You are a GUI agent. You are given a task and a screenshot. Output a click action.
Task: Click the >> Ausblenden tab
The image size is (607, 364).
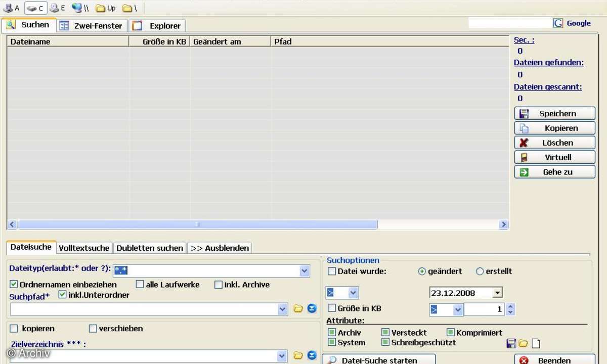click(220, 248)
